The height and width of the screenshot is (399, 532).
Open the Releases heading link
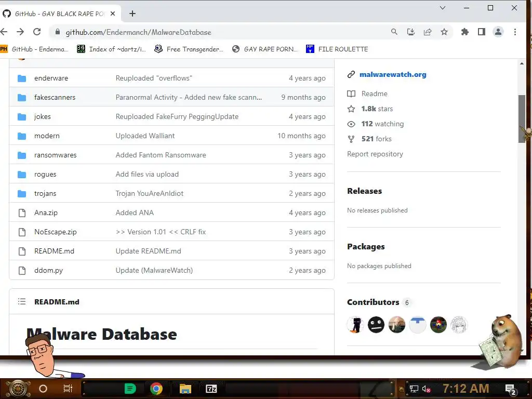364,191
